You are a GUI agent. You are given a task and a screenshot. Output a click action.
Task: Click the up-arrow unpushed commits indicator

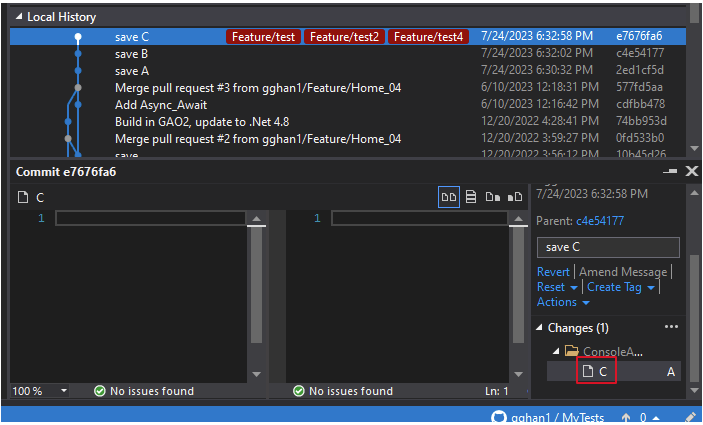click(626, 417)
